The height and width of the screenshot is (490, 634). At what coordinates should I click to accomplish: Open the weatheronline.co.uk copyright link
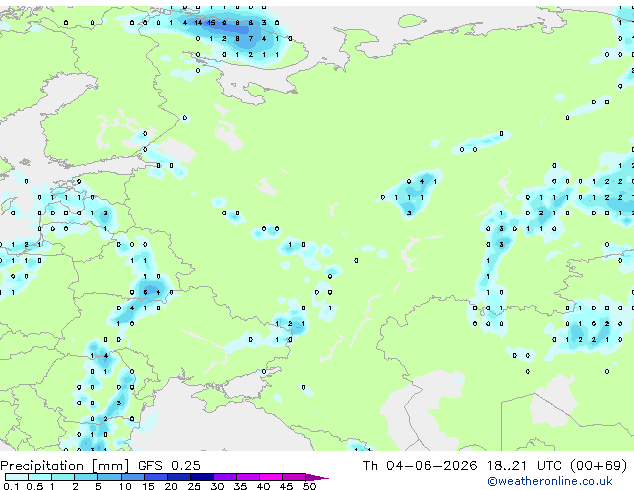point(550,481)
